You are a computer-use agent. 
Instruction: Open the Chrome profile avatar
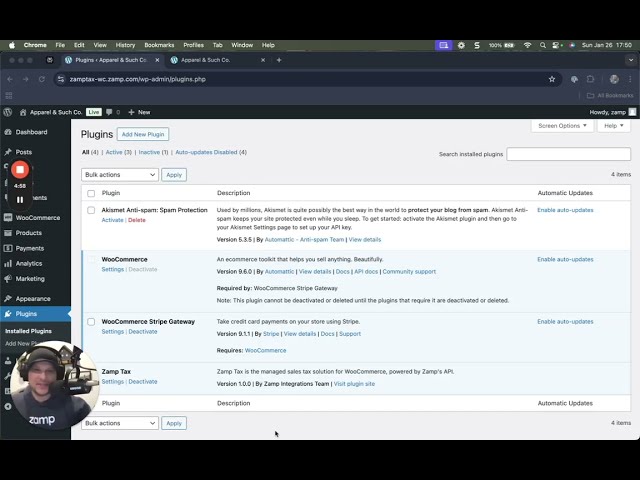point(614,79)
